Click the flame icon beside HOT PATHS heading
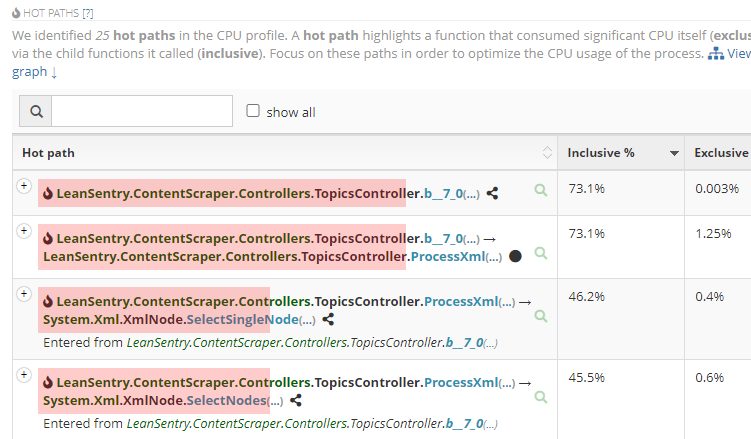The height and width of the screenshot is (439, 751). click(16, 13)
